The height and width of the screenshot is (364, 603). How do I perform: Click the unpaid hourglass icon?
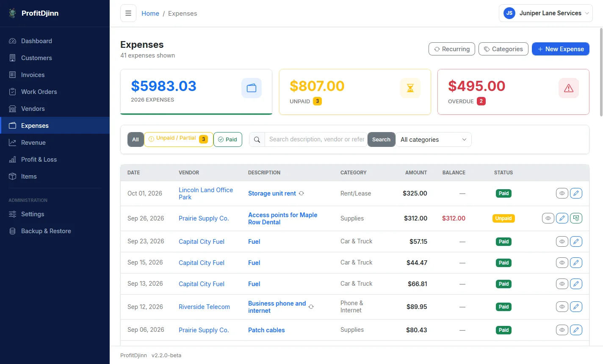(x=410, y=88)
